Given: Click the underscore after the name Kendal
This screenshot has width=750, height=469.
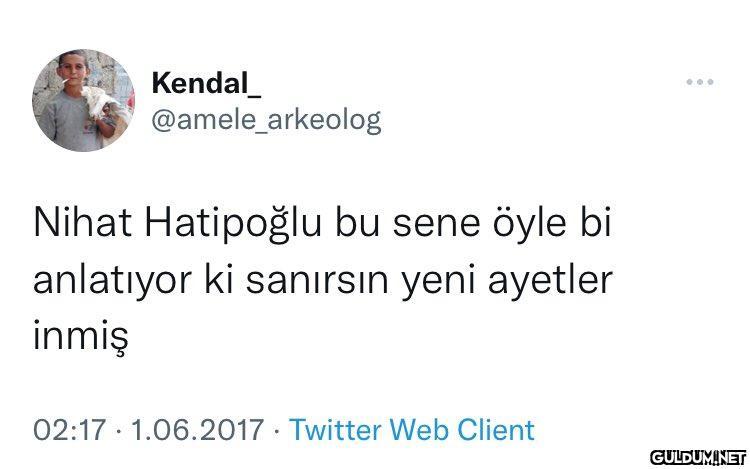Looking at the screenshot, I should pyautogui.click(x=255, y=96).
